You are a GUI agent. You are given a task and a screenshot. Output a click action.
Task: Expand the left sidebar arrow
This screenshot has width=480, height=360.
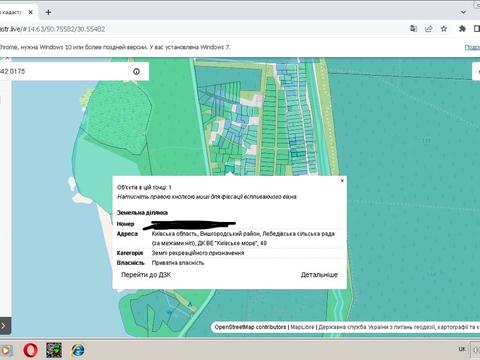4,326
